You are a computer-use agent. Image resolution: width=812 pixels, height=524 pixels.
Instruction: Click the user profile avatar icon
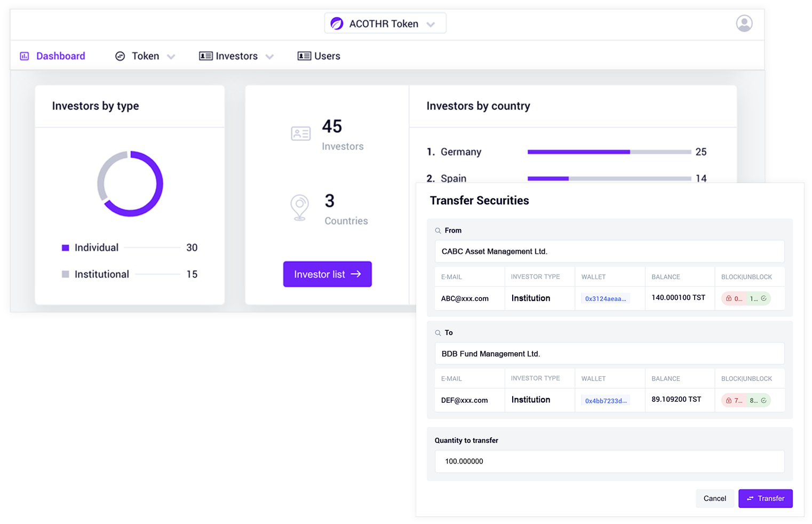coord(744,23)
